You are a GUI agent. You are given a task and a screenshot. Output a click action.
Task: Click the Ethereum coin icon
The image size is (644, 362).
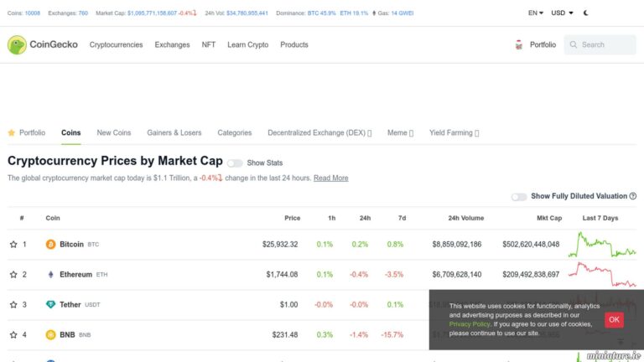click(x=50, y=275)
